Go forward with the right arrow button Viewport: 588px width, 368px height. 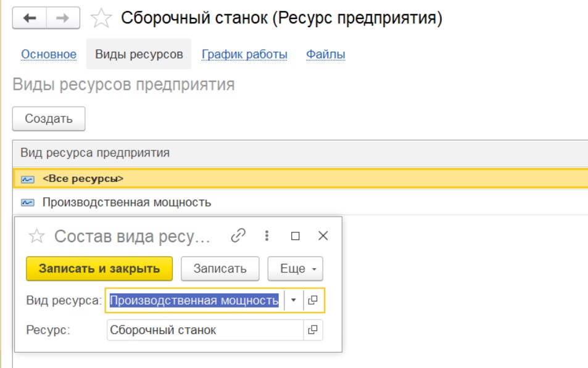[63, 18]
